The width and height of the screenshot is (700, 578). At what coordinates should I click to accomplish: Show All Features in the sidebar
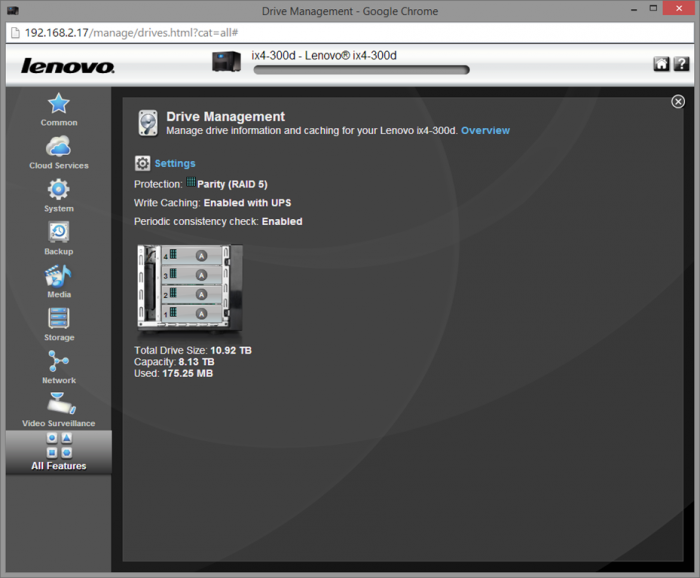(x=59, y=452)
